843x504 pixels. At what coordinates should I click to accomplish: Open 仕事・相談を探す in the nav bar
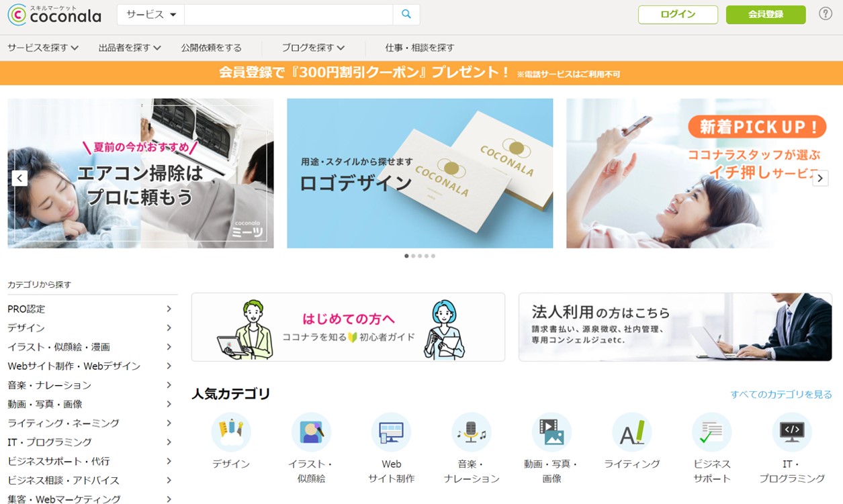point(420,48)
